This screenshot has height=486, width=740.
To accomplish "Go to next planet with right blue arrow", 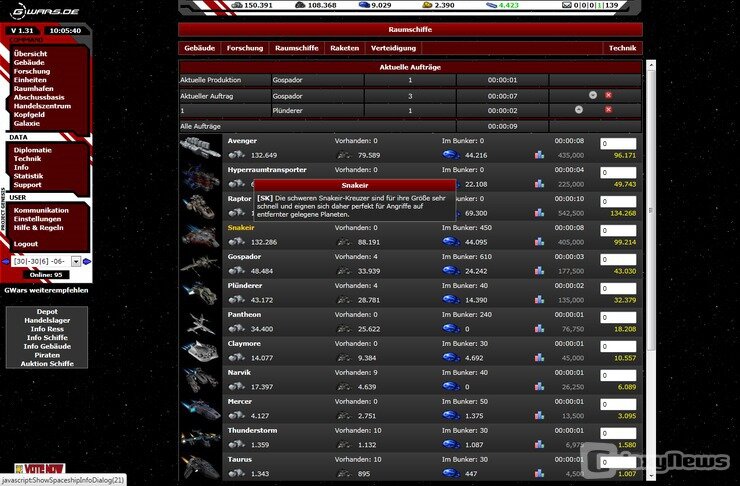I will coord(87,261).
